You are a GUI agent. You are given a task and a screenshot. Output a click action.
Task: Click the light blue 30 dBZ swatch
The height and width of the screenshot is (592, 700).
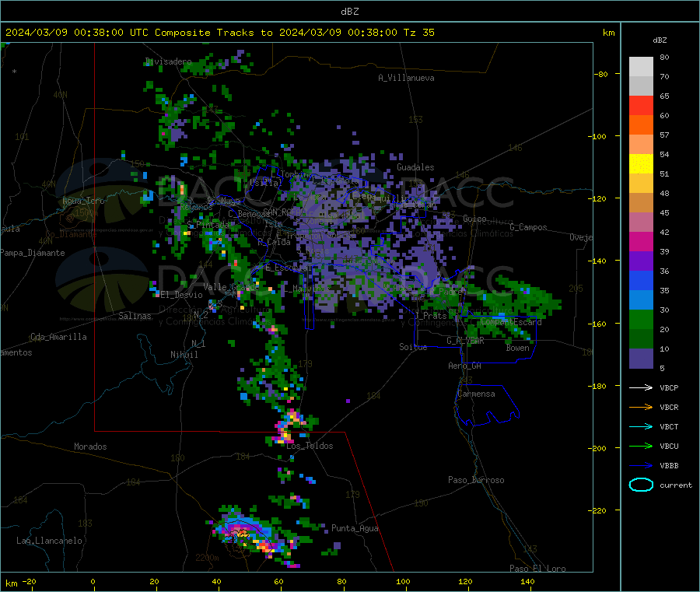coord(641,300)
